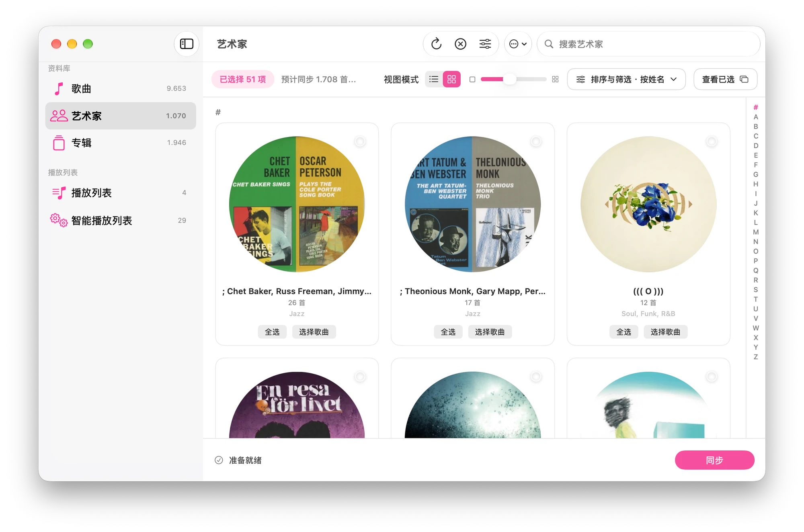Click 选择歌曲 on the Chet Baker card
Viewport: 804px width, 532px height.
[314, 332]
